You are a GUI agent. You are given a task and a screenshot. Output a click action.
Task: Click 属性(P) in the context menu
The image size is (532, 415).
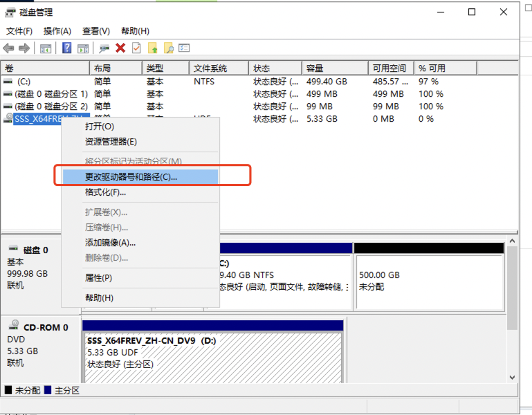coord(98,277)
